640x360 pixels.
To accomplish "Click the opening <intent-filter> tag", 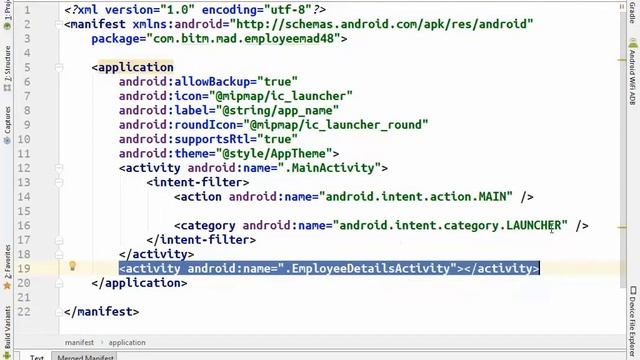I will pyautogui.click(x=198, y=182).
